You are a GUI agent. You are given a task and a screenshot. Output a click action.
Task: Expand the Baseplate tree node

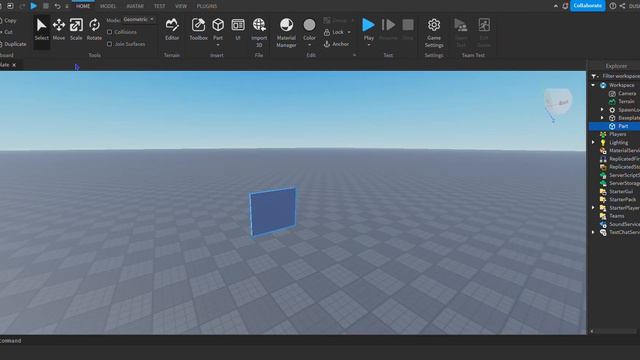(x=602, y=118)
